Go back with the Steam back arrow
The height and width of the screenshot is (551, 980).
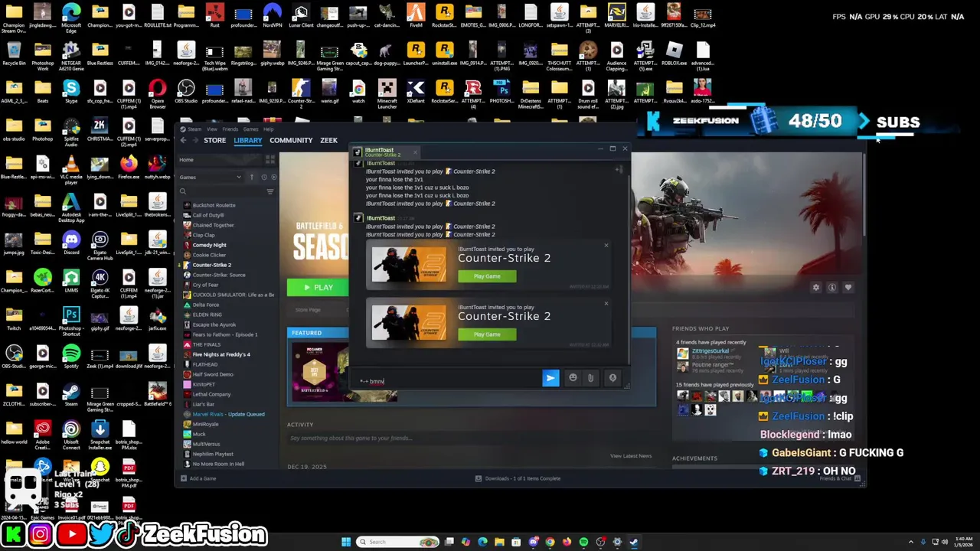point(183,140)
